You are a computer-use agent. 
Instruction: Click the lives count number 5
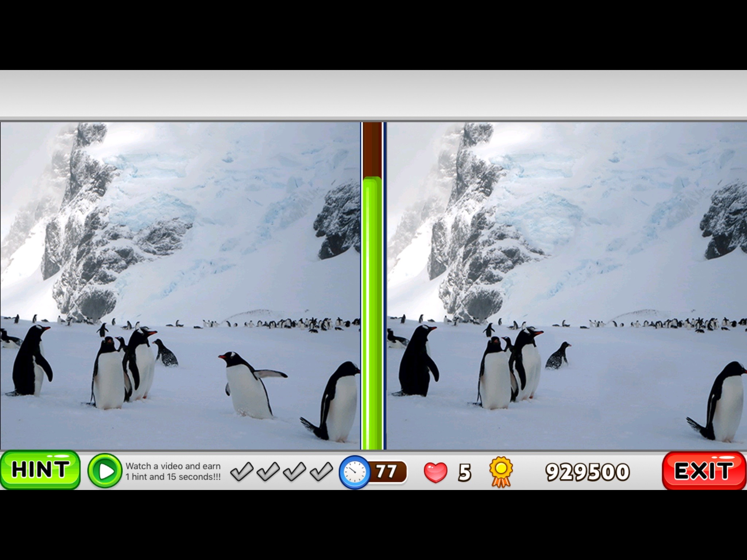coord(464,472)
